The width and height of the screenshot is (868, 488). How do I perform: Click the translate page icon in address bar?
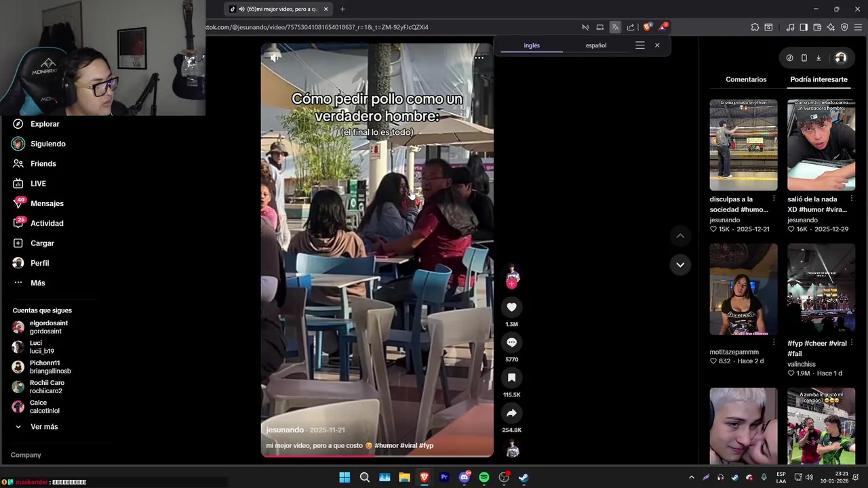pyautogui.click(x=615, y=27)
